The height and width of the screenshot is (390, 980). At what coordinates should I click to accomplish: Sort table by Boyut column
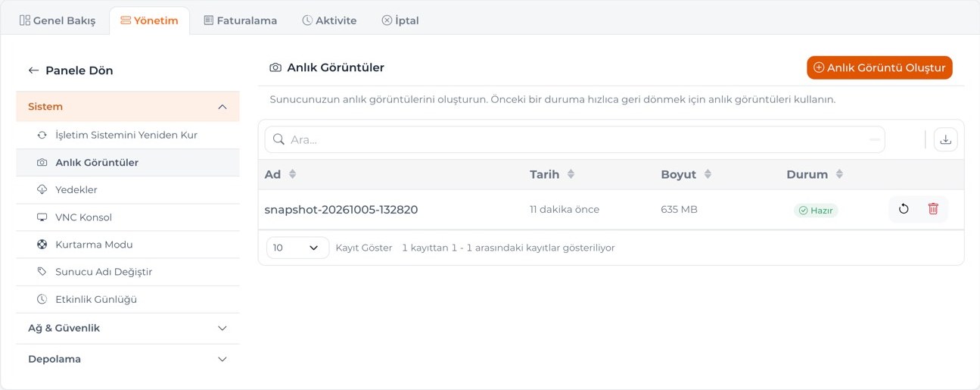tap(686, 174)
